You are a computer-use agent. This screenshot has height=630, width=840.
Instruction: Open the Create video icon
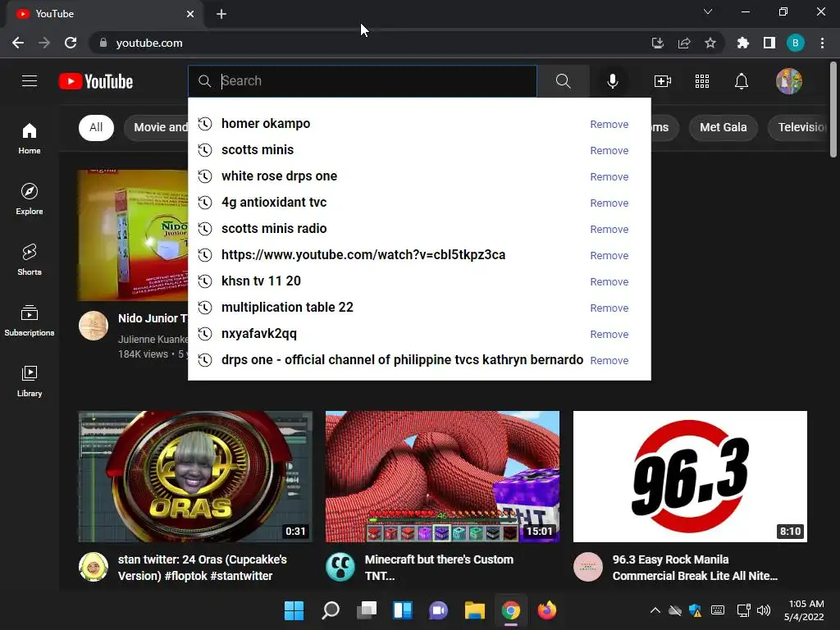(x=663, y=81)
